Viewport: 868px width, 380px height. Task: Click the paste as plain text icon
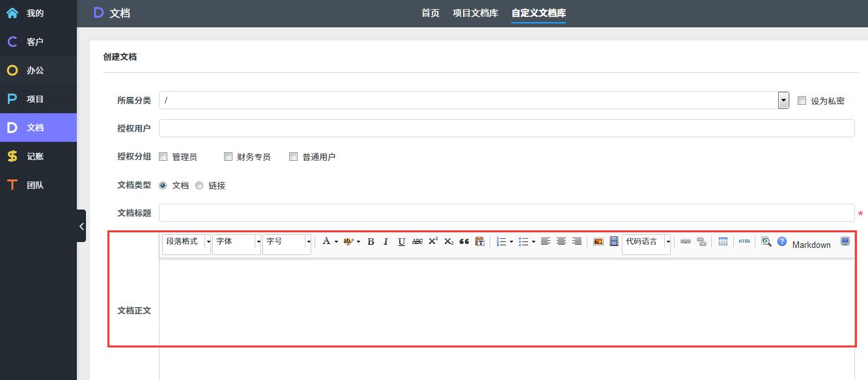(480, 241)
